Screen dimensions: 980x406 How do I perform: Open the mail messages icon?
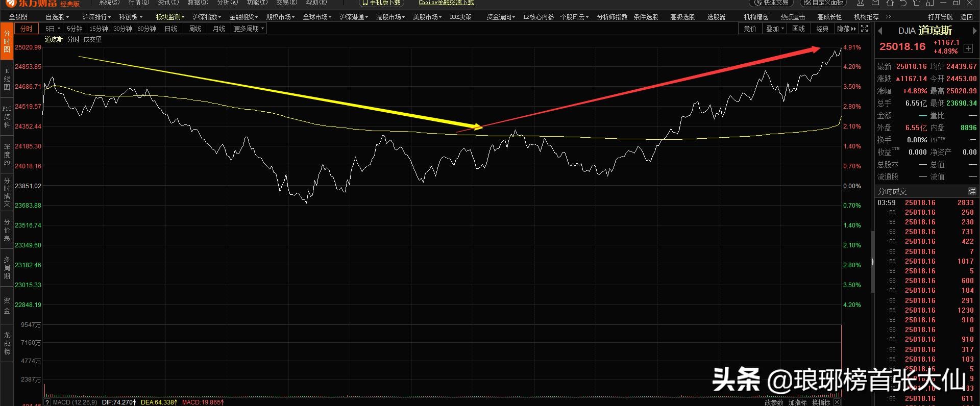point(875,3)
